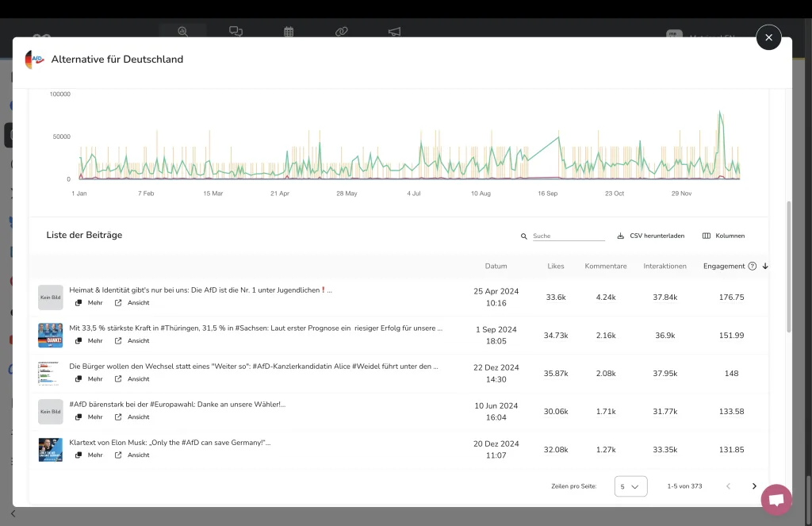Open the rows-per-page dropdown showing 5
The width and height of the screenshot is (812, 526).
pyautogui.click(x=630, y=486)
